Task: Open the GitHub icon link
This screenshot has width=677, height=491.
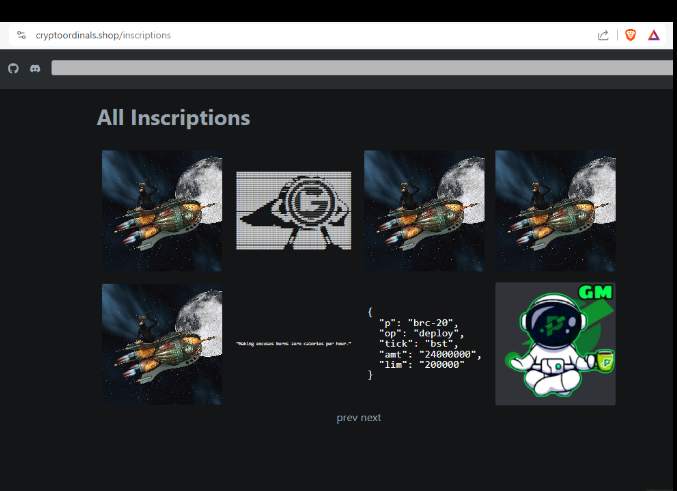Action: (x=13, y=68)
